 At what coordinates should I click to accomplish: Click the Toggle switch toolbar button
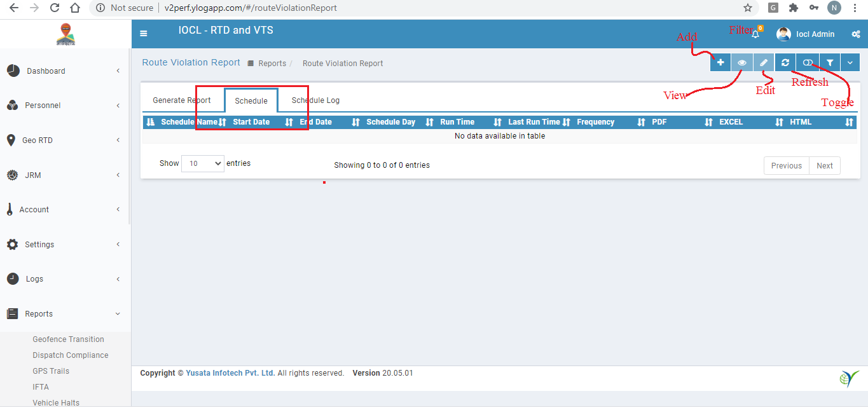tap(808, 62)
